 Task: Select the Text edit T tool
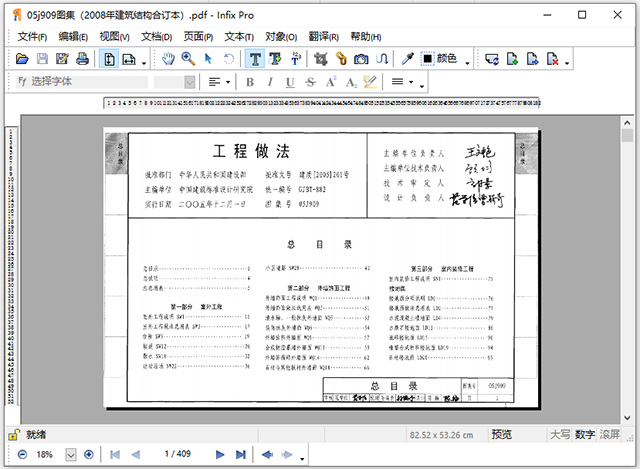(255, 59)
